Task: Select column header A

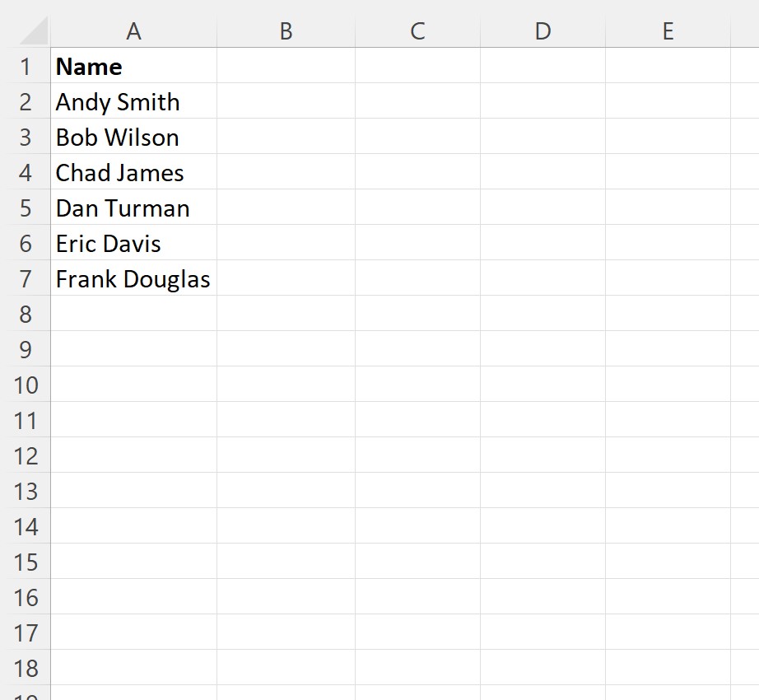Action: tap(134, 30)
